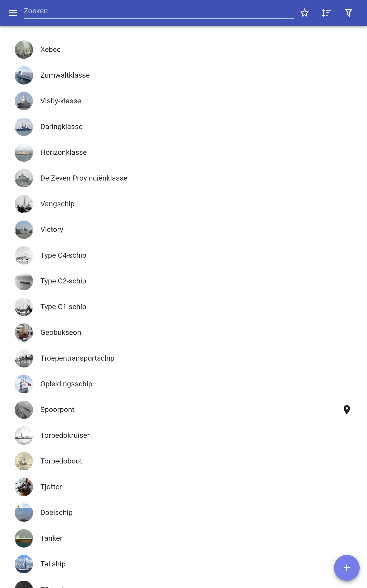The height and width of the screenshot is (588, 367).
Task: Open the sort order options
Action: [326, 13]
